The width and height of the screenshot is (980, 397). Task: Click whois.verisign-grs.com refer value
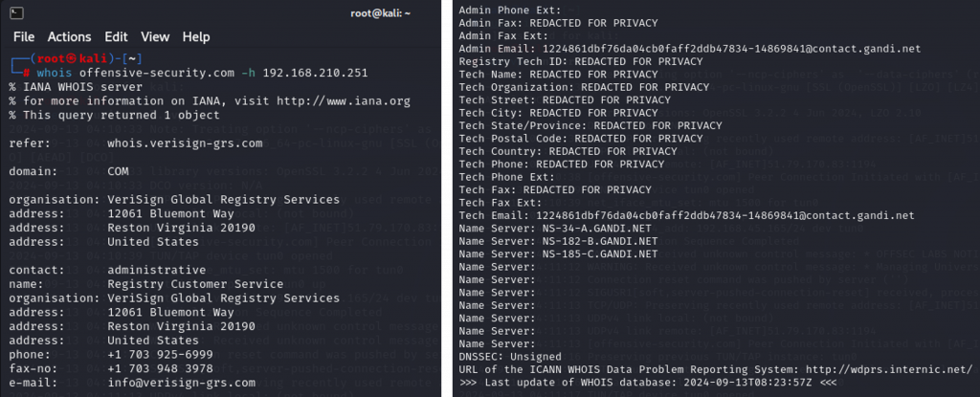(185, 143)
